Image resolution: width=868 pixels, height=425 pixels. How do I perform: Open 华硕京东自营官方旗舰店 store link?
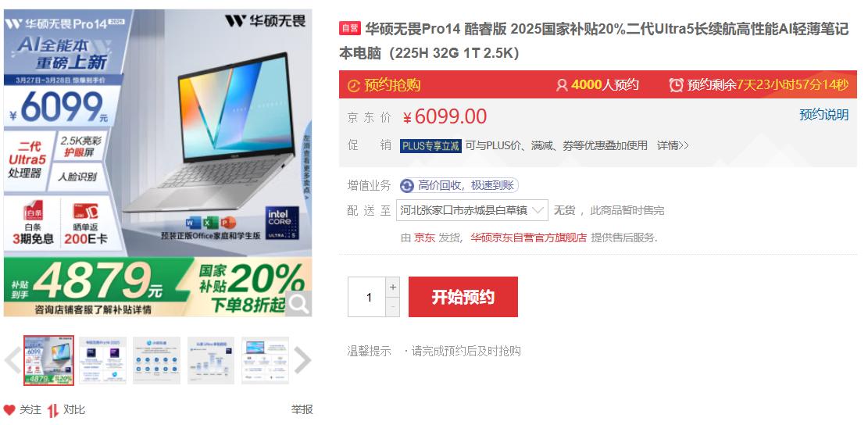(x=529, y=238)
